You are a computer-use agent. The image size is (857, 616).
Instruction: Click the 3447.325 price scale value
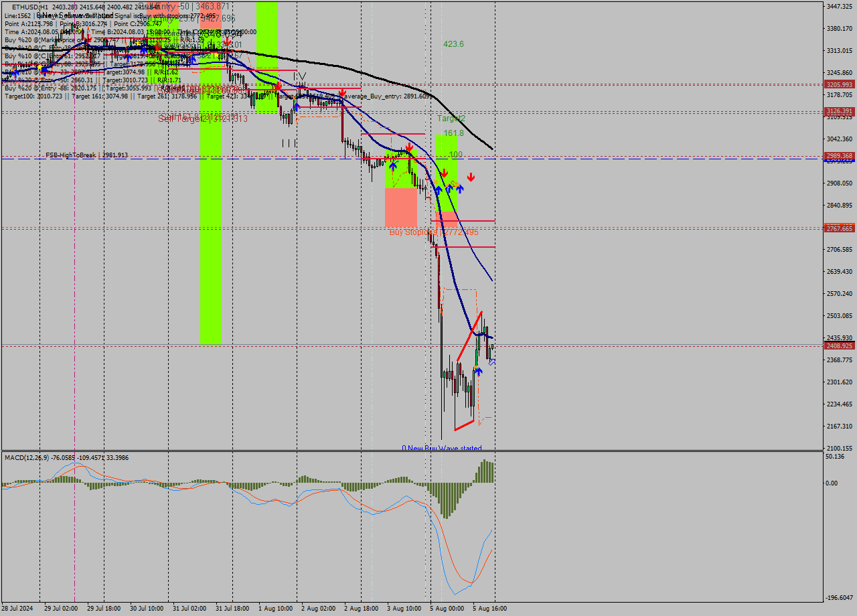click(x=840, y=6)
